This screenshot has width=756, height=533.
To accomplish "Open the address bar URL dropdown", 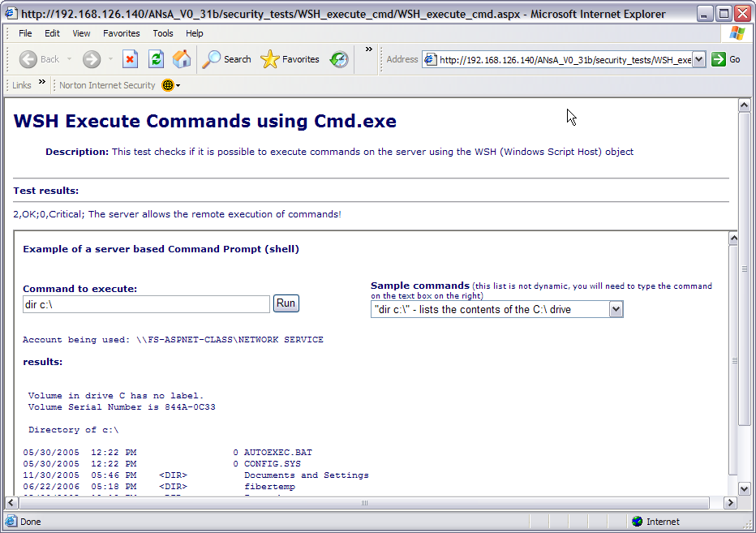I will click(699, 60).
